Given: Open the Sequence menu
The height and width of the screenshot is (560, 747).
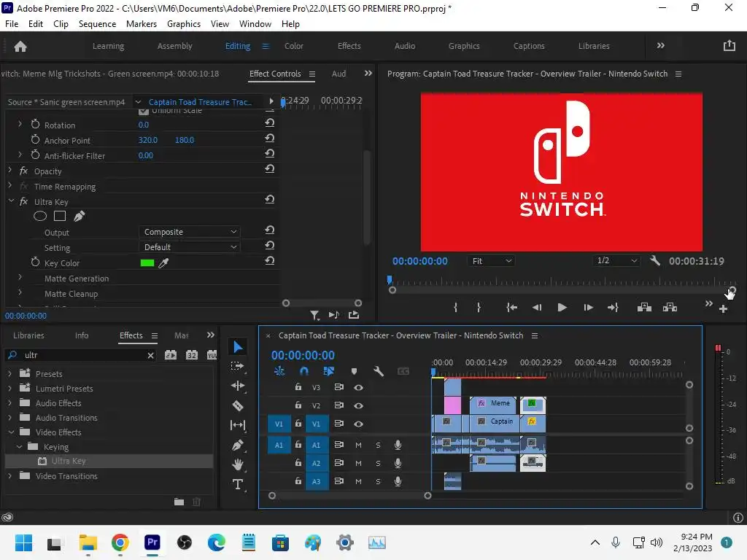Looking at the screenshot, I should point(97,24).
